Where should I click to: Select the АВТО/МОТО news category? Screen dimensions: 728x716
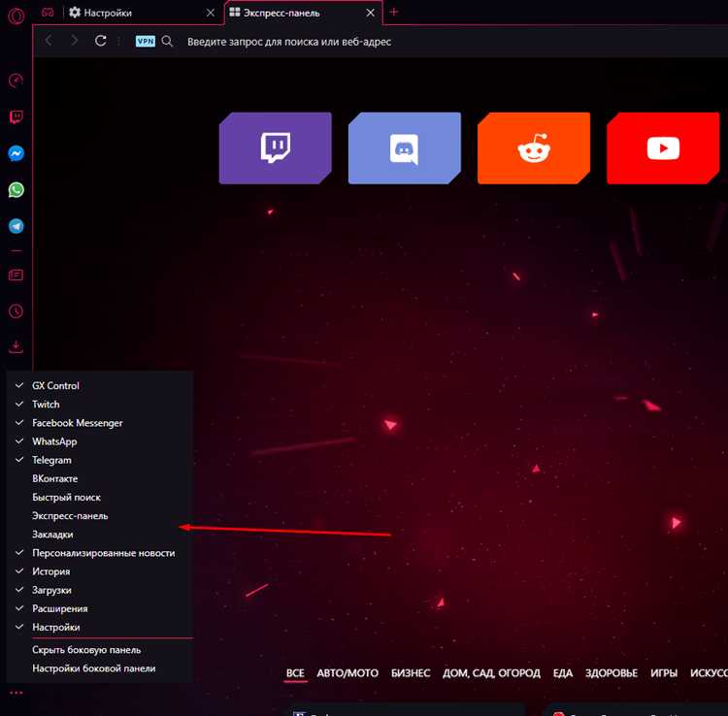347,673
